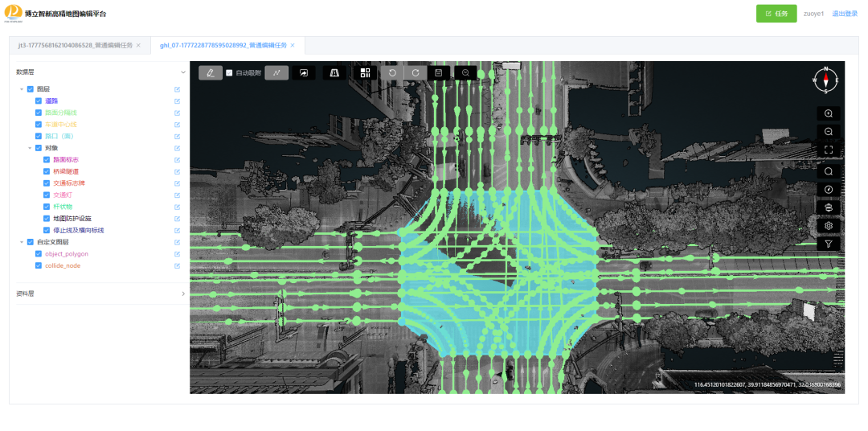Save the map with floppy icon
Image resolution: width=868 pixels, height=431 pixels.
tap(438, 72)
